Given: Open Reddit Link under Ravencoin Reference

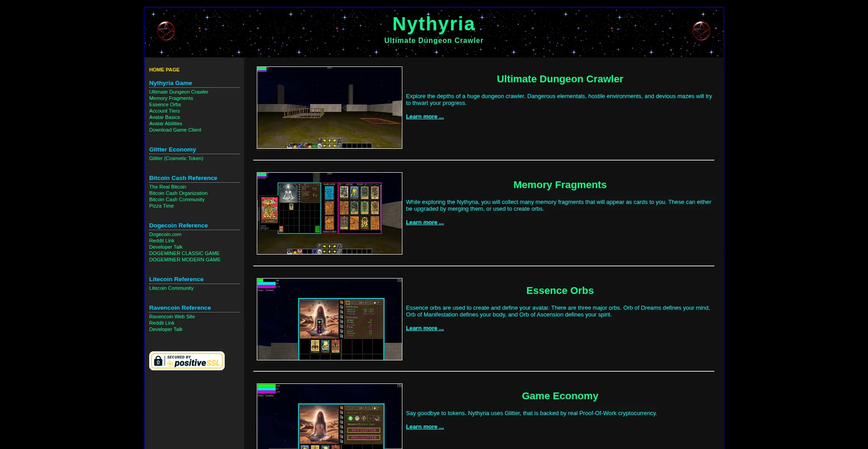Looking at the screenshot, I should (161, 323).
